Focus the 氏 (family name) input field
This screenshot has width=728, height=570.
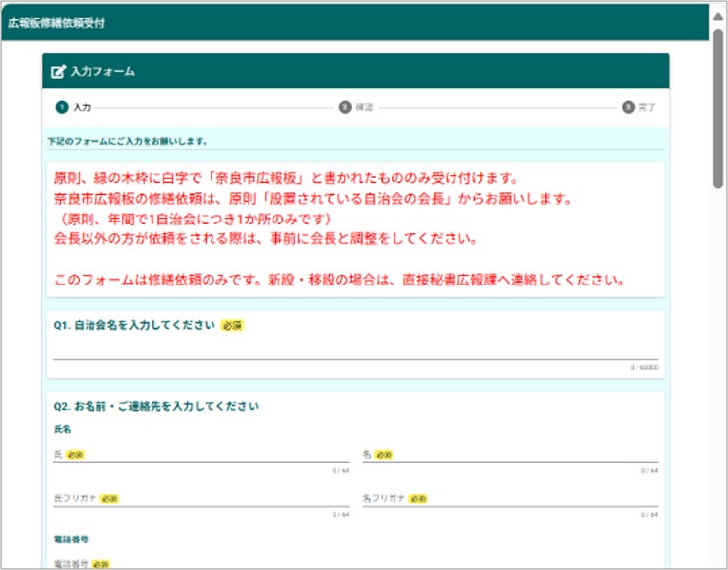[x=202, y=455]
